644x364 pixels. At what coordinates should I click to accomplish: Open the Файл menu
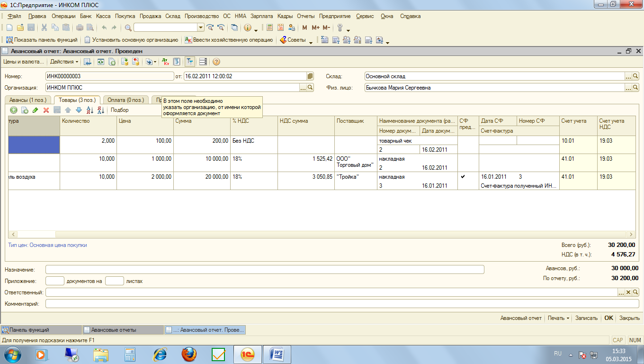(x=15, y=16)
